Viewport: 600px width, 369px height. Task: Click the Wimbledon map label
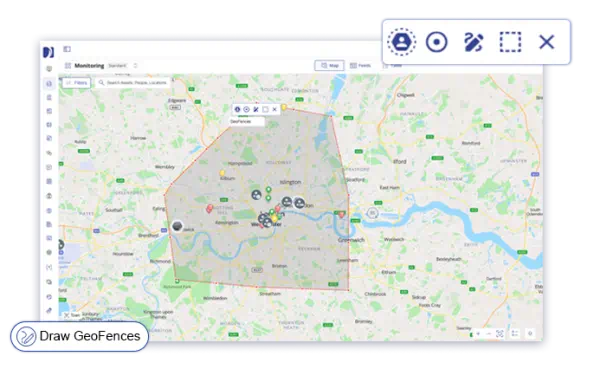[x=215, y=298]
